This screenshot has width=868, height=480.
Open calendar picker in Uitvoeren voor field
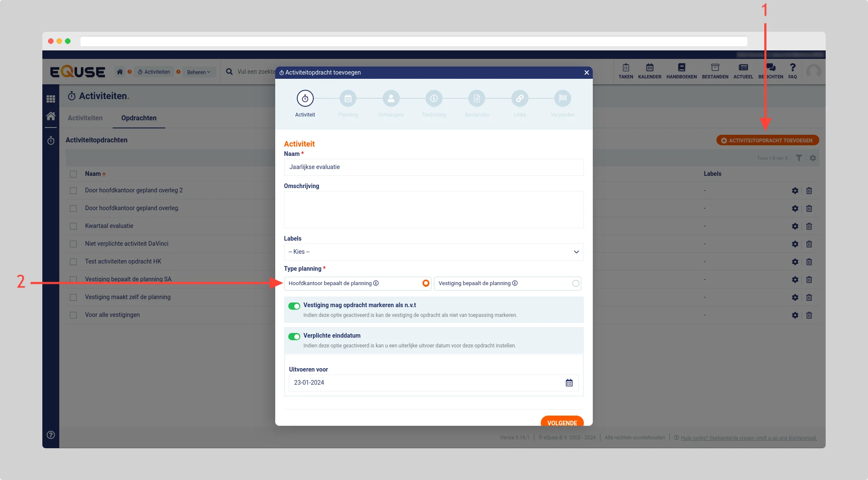(x=569, y=383)
